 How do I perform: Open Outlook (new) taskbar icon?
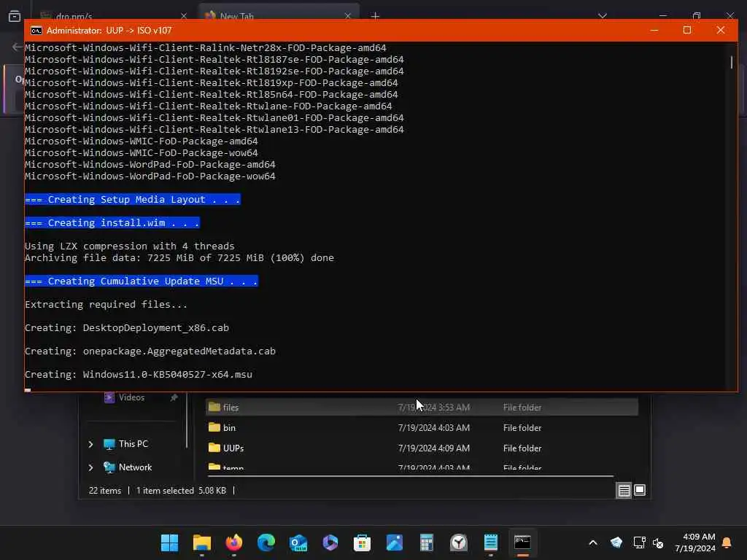coord(298,542)
